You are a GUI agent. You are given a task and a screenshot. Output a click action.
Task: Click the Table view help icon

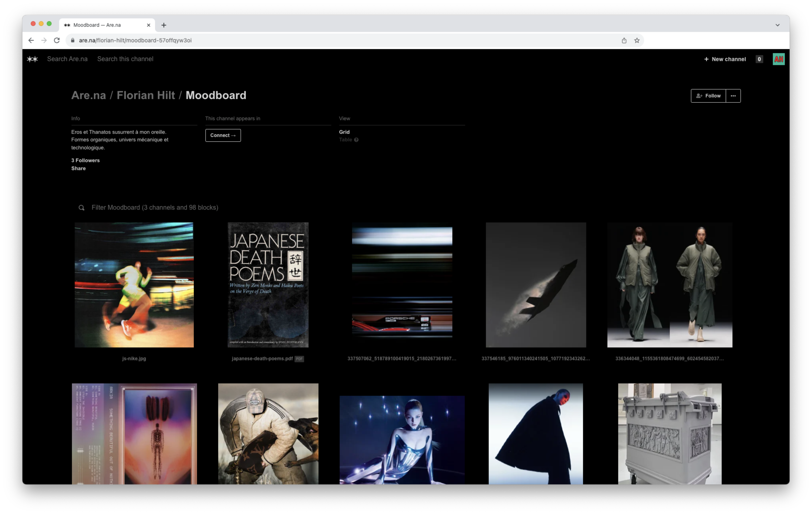(x=356, y=140)
